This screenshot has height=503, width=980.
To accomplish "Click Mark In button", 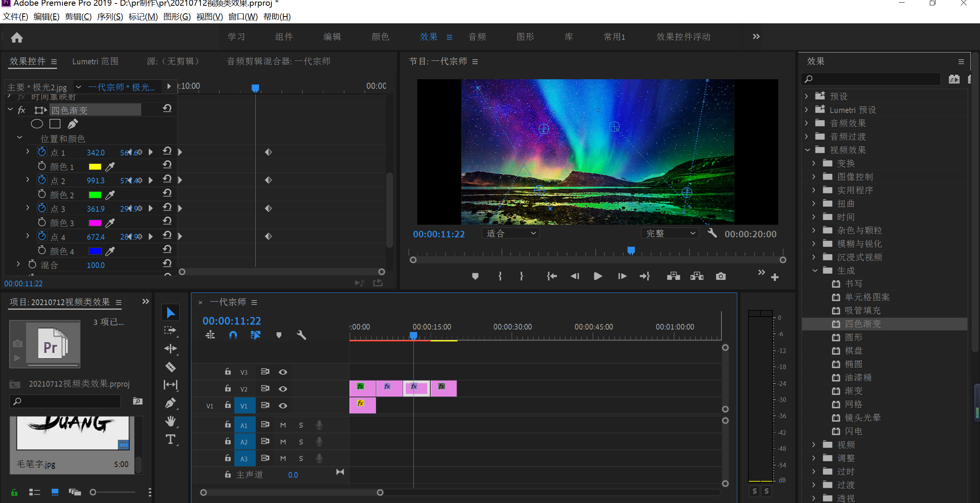I will point(500,276).
